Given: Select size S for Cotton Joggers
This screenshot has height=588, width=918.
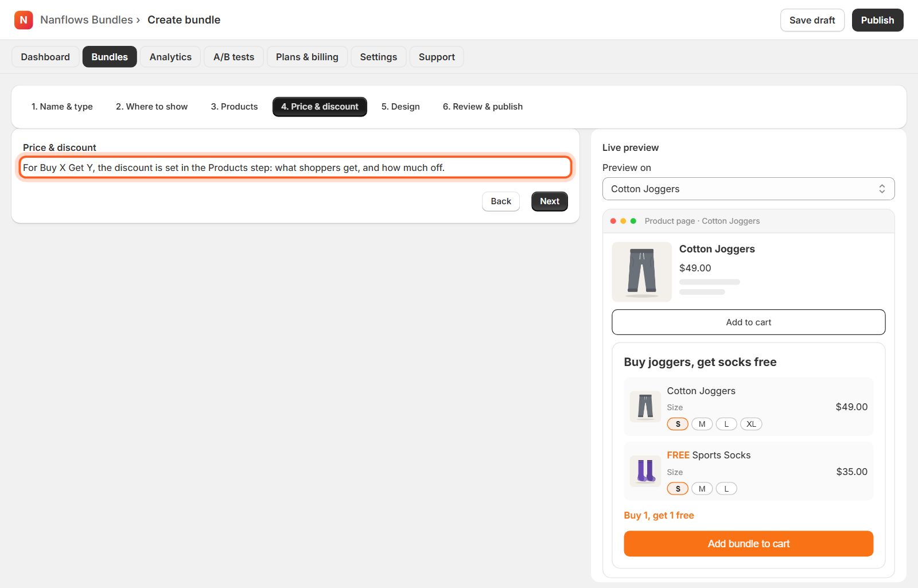Looking at the screenshot, I should click(x=678, y=424).
